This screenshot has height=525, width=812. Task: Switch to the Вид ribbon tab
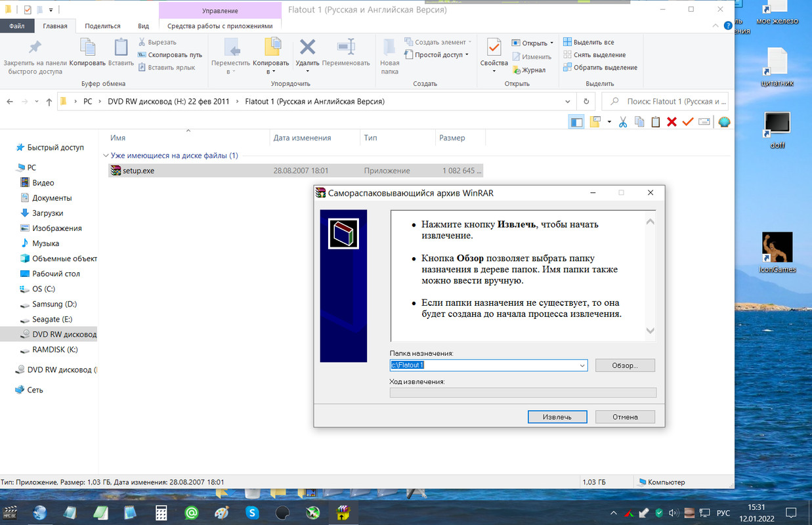143,26
